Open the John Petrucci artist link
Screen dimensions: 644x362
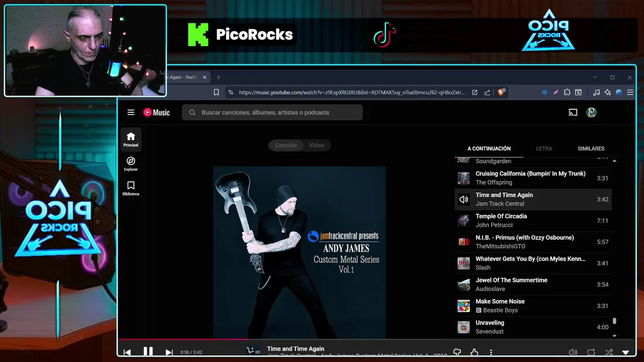pos(494,225)
